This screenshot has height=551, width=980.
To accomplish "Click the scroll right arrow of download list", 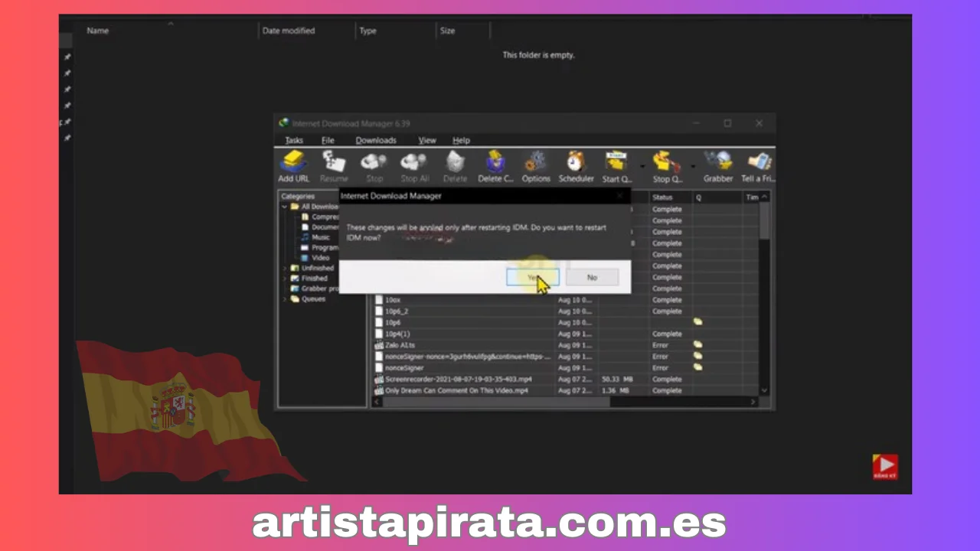I will (x=753, y=402).
